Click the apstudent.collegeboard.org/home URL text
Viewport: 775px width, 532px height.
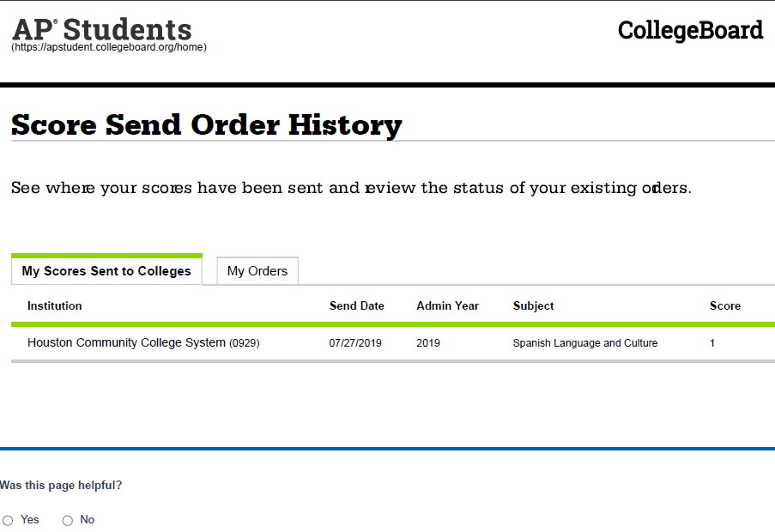click(x=109, y=47)
